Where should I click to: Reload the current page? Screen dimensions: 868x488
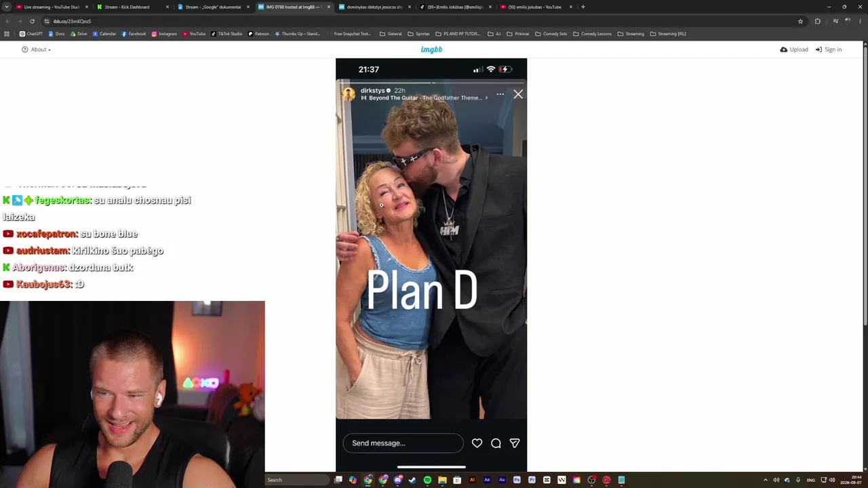pyautogui.click(x=32, y=21)
